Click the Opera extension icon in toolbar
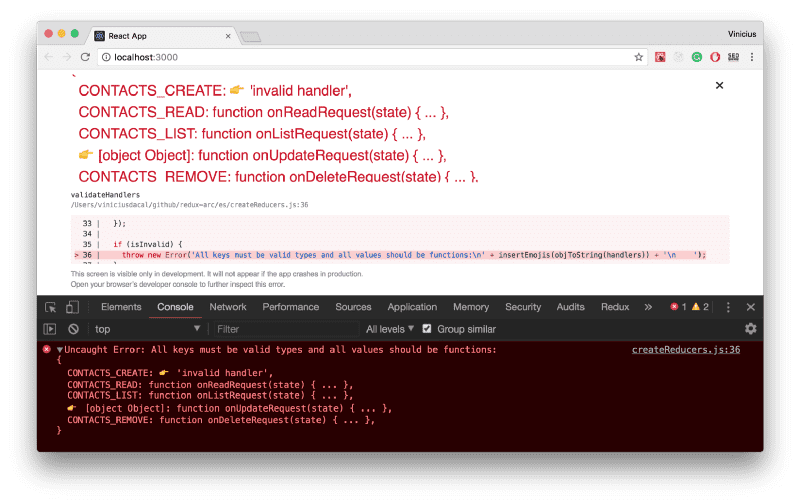The width and height of the screenshot is (800, 504). 715,57
